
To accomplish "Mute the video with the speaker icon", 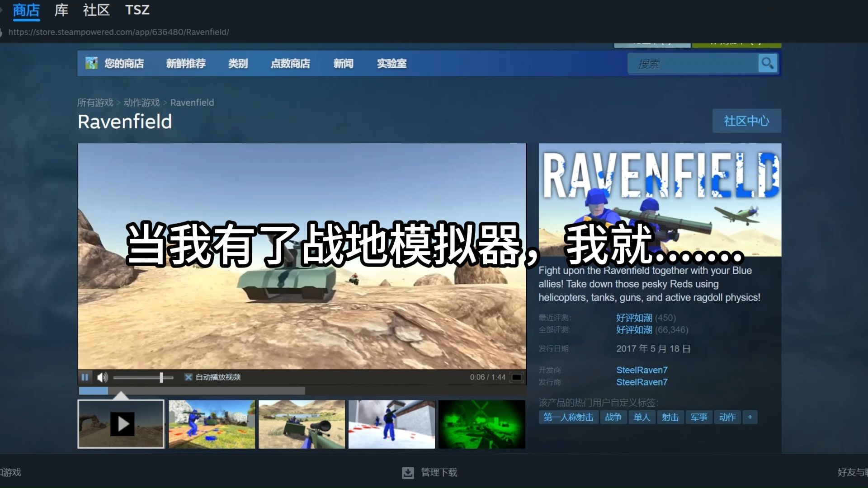I will (x=102, y=377).
